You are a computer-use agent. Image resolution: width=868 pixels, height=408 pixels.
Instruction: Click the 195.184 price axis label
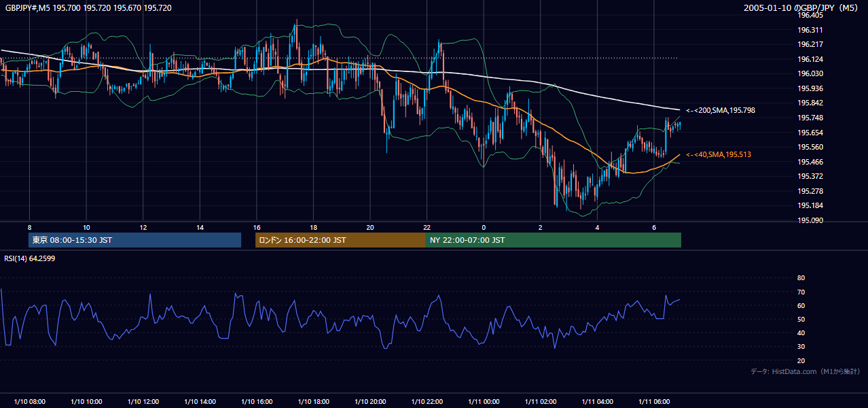(x=810, y=205)
